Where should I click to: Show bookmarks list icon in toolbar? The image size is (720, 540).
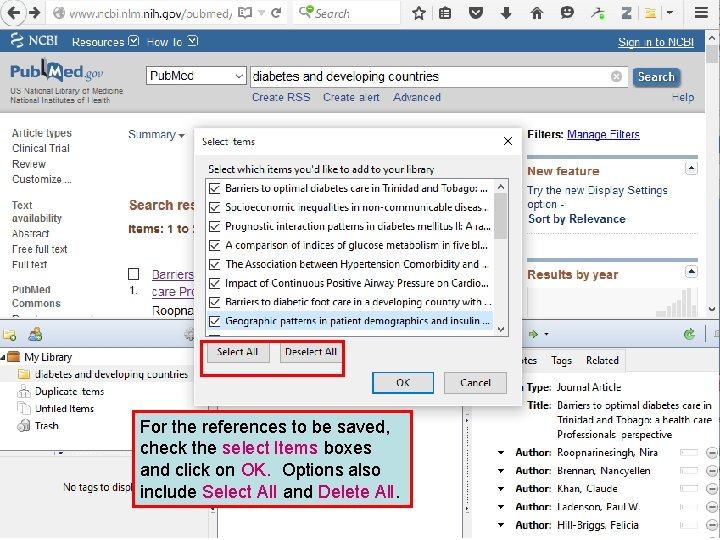445,13
